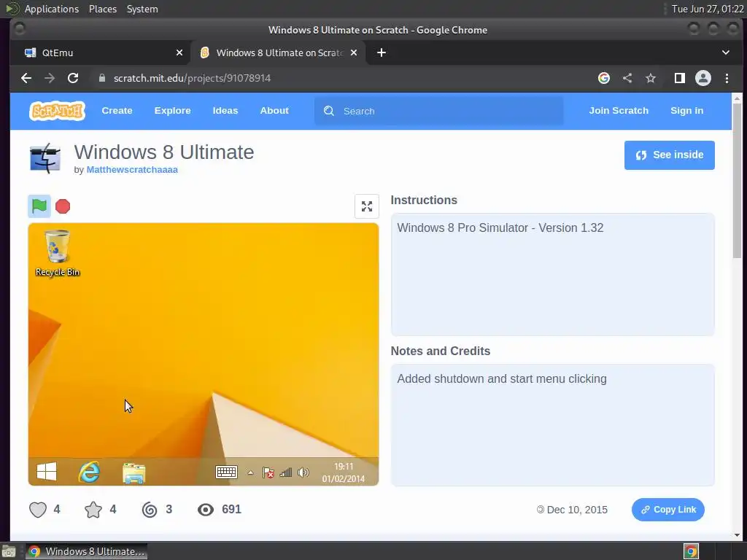Click the address bar URL
The width and height of the screenshot is (747, 560).
192,78
